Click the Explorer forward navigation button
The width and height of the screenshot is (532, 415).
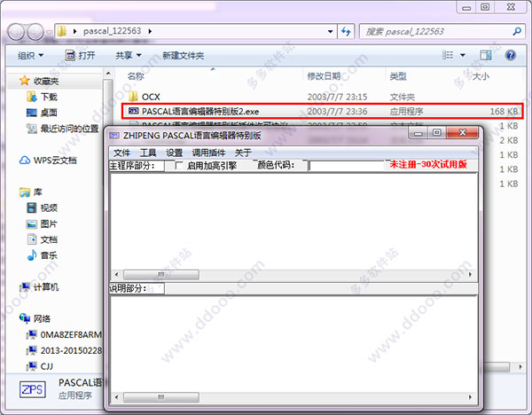35,32
